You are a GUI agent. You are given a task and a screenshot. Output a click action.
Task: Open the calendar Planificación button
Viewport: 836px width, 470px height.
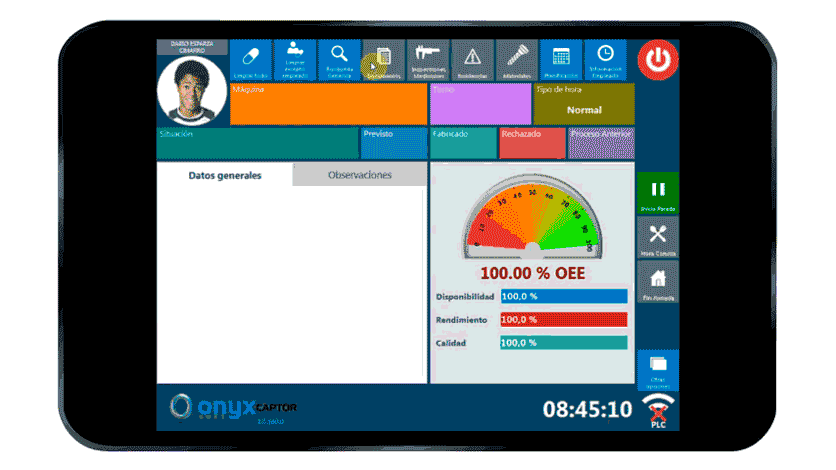561,59
